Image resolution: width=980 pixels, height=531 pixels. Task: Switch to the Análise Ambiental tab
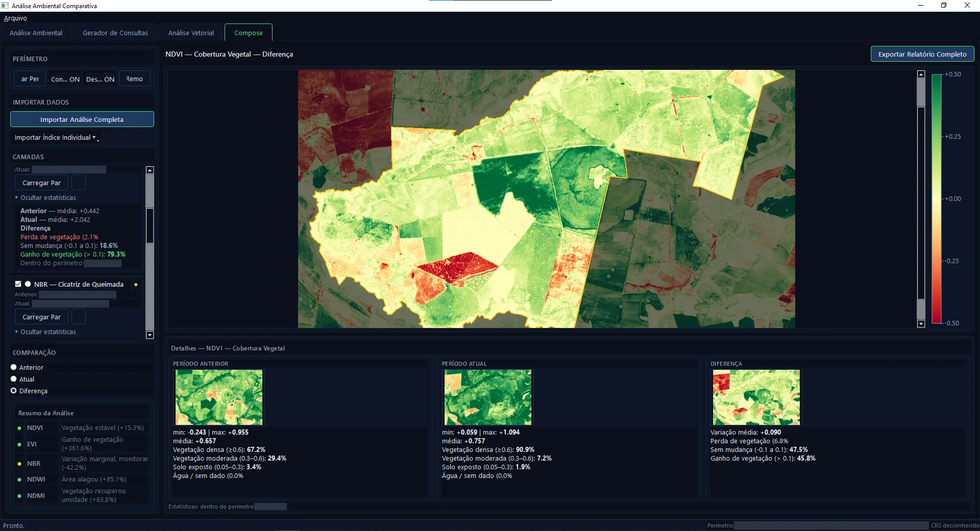point(36,33)
